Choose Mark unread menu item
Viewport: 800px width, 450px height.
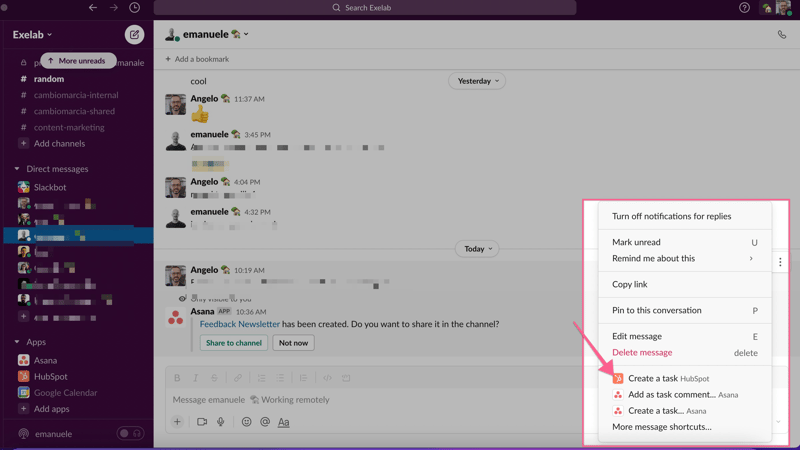click(x=685, y=242)
